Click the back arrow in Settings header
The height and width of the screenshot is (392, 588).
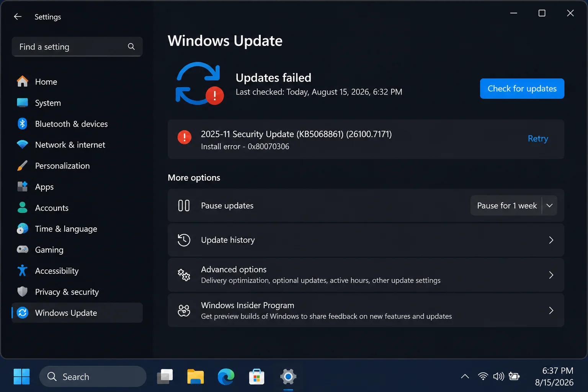(18, 16)
